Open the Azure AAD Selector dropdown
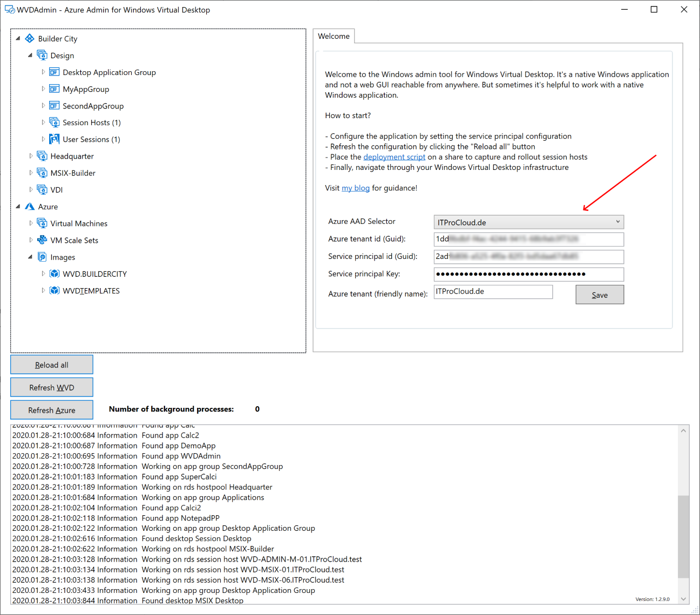This screenshot has height=615, width=700. pyautogui.click(x=529, y=222)
